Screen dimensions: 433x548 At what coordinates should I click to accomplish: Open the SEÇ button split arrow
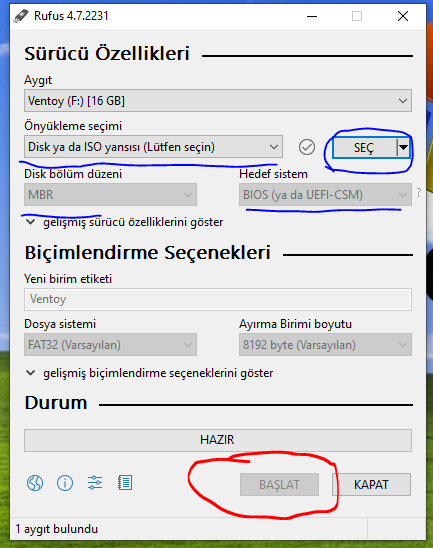tap(404, 147)
